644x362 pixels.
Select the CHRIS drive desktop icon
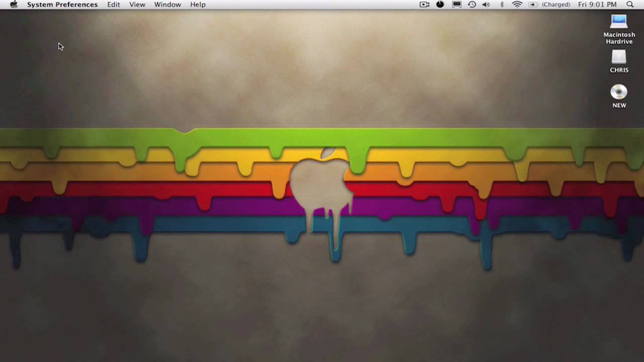pyautogui.click(x=619, y=61)
